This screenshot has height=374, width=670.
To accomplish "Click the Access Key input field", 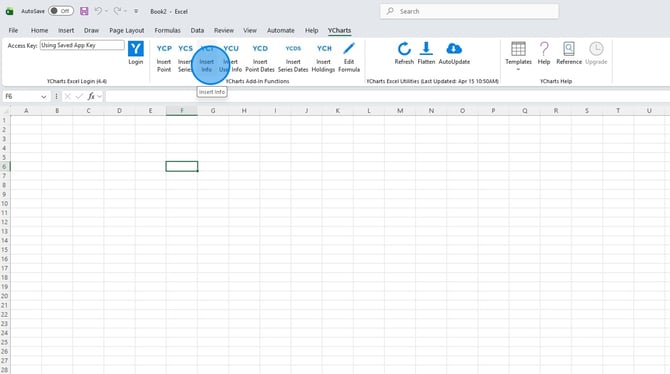I will pyautogui.click(x=82, y=45).
